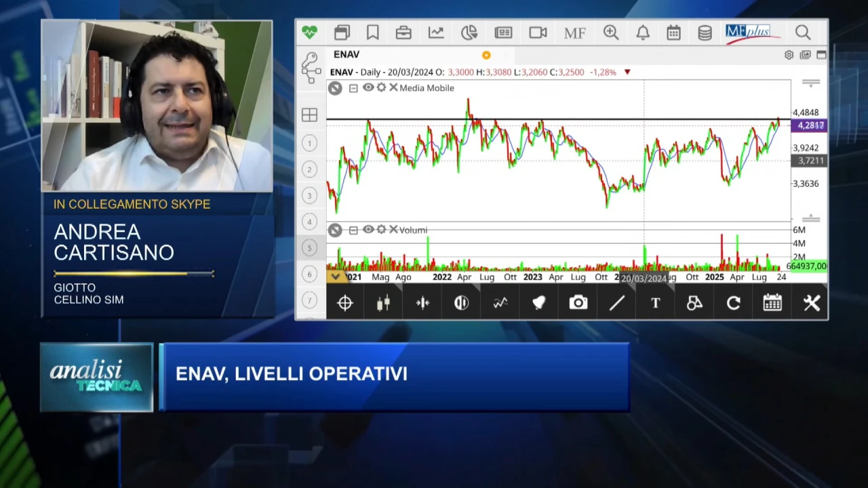
Task: Open the shapes drawing tool
Action: pos(694,303)
